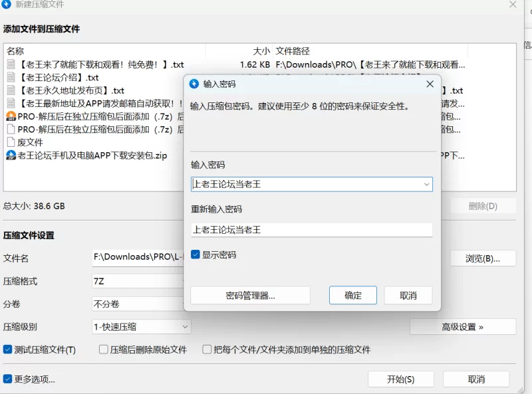Click the icon of 【老王最新地址及APP请发邮箱自动获取!】 file

coord(11,103)
